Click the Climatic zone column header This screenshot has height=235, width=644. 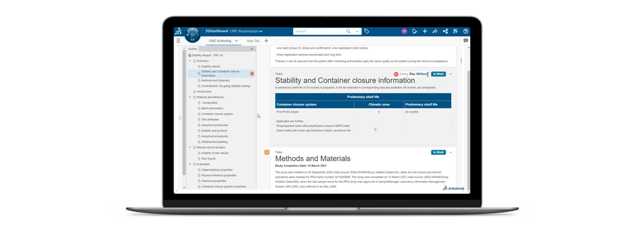tap(379, 104)
